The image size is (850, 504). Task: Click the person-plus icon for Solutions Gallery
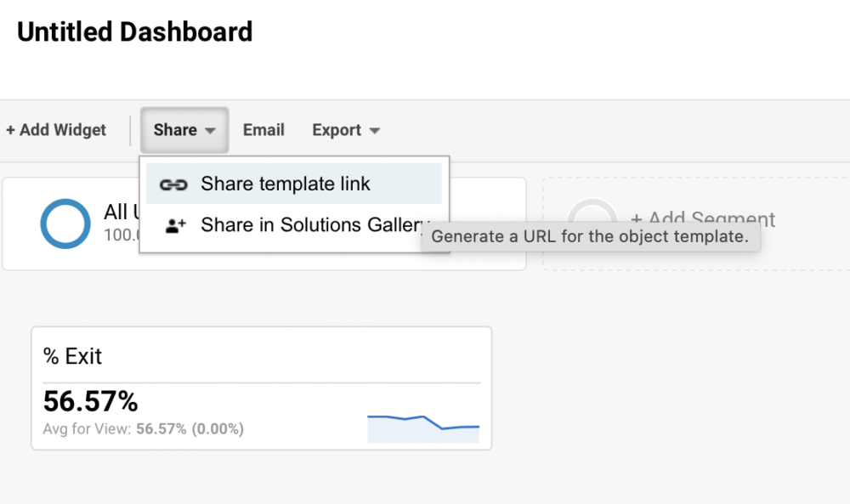(175, 226)
